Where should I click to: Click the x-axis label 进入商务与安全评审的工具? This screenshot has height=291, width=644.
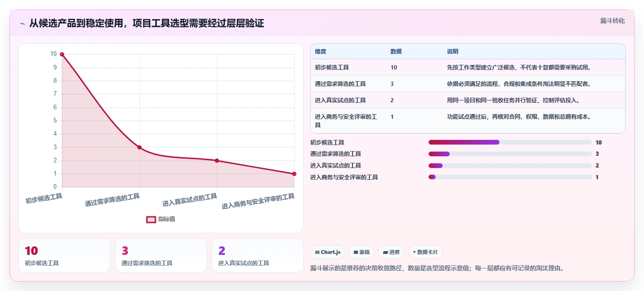(258, 201)
